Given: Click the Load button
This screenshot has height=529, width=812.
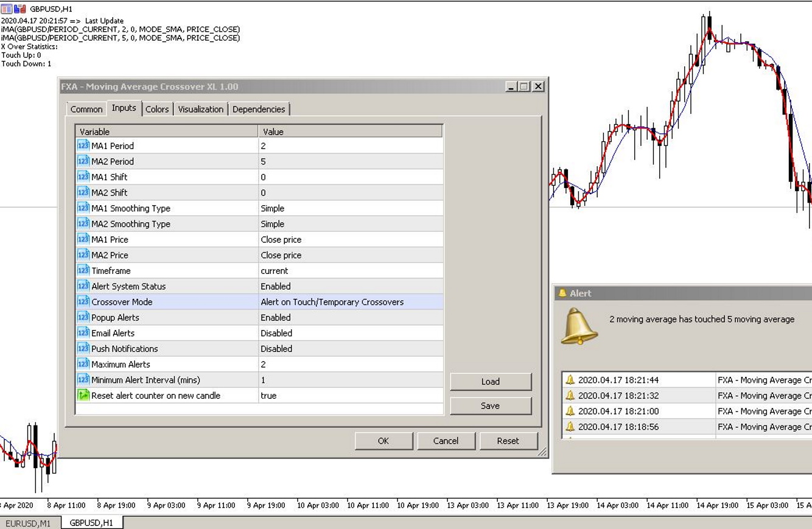Looking at the screenshot, I should 490,382.
